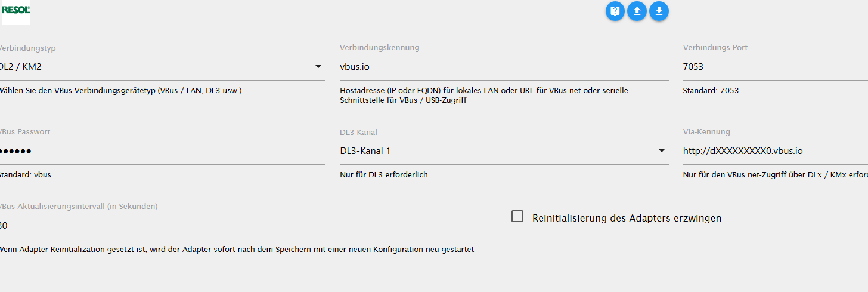Click the Via-Kennung field with vbus.io URL
868x292 pixels.
point(776,151)
